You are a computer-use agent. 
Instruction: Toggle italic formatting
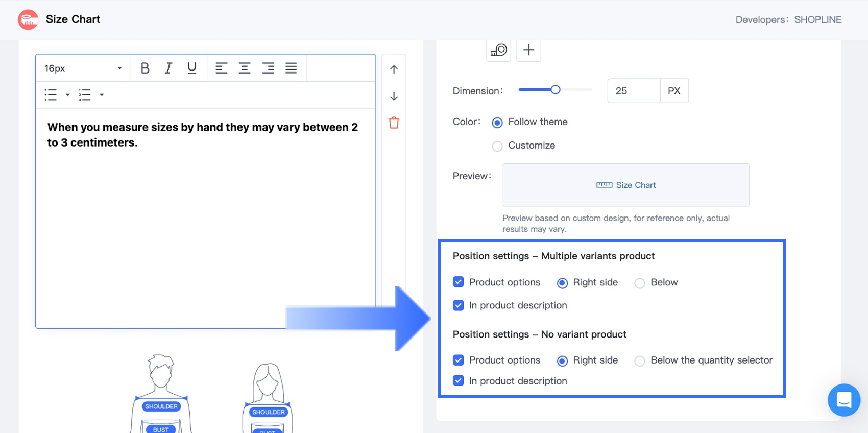coord(168,68)
